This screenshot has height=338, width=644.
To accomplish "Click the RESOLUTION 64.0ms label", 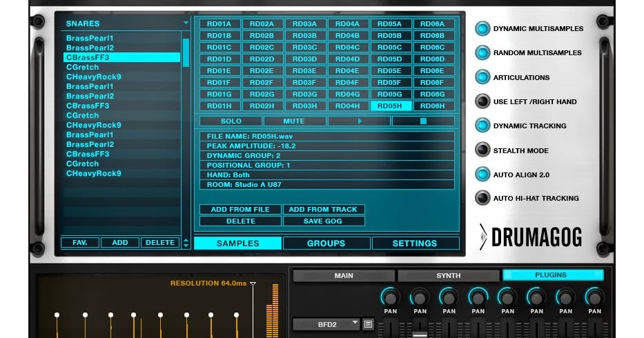I will pyautogui.click(x=208, y=284).
